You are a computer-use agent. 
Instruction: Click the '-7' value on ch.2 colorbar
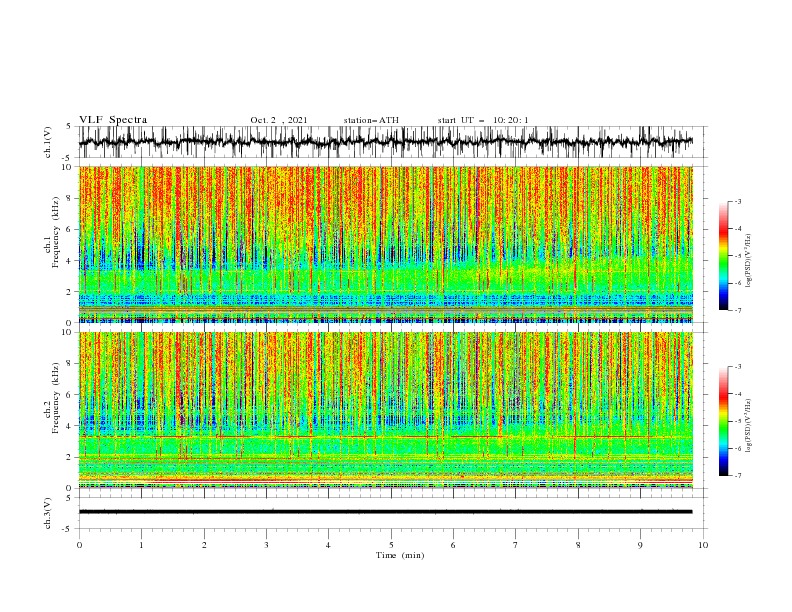[737, 475]
